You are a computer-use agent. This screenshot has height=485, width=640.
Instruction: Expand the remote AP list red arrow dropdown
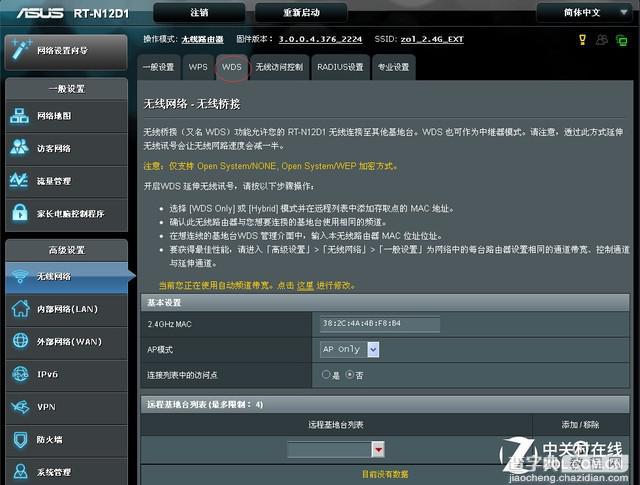[378, 449]
